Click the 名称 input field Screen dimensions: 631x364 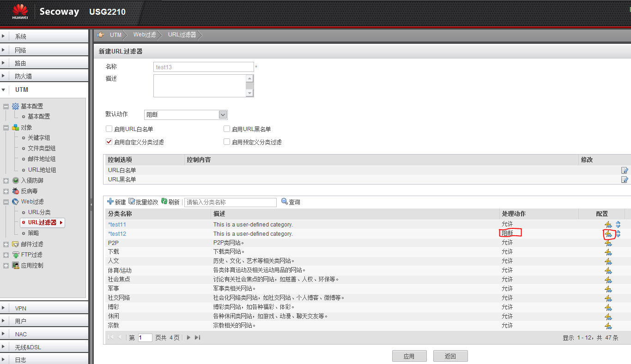[x=204, y=67]
